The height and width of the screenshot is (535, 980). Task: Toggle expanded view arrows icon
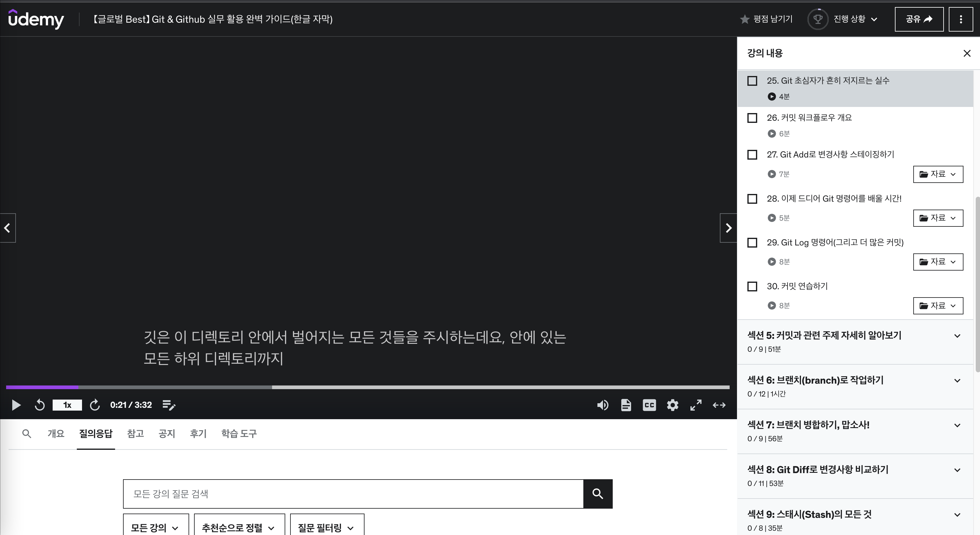(x=719, y=405)
